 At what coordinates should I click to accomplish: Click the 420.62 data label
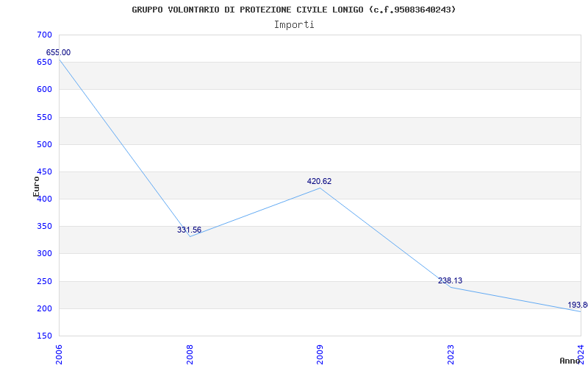[x=319, y=181]
